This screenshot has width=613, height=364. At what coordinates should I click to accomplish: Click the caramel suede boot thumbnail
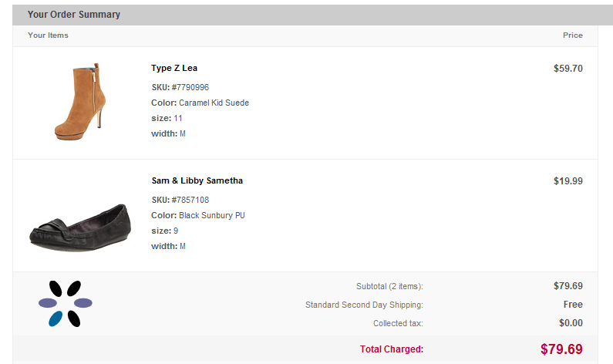pyautogui.click(x=79, y=101)
